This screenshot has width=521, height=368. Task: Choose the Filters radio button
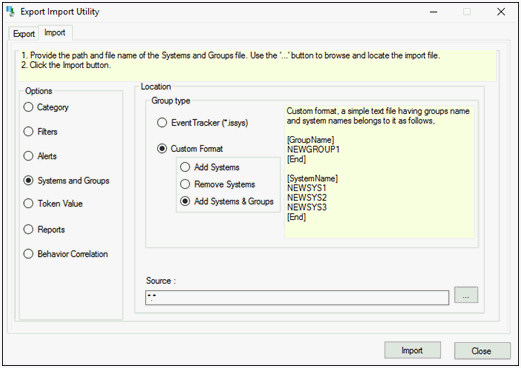[x=40, y=132]
